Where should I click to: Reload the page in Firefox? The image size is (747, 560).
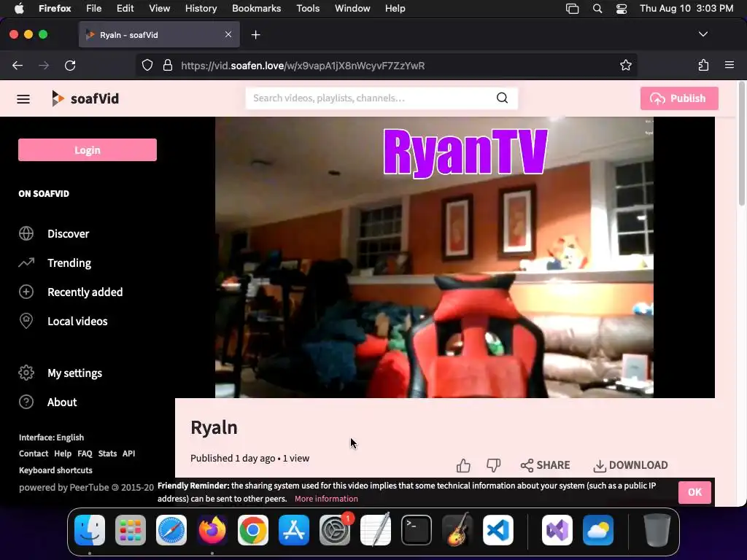70,66
